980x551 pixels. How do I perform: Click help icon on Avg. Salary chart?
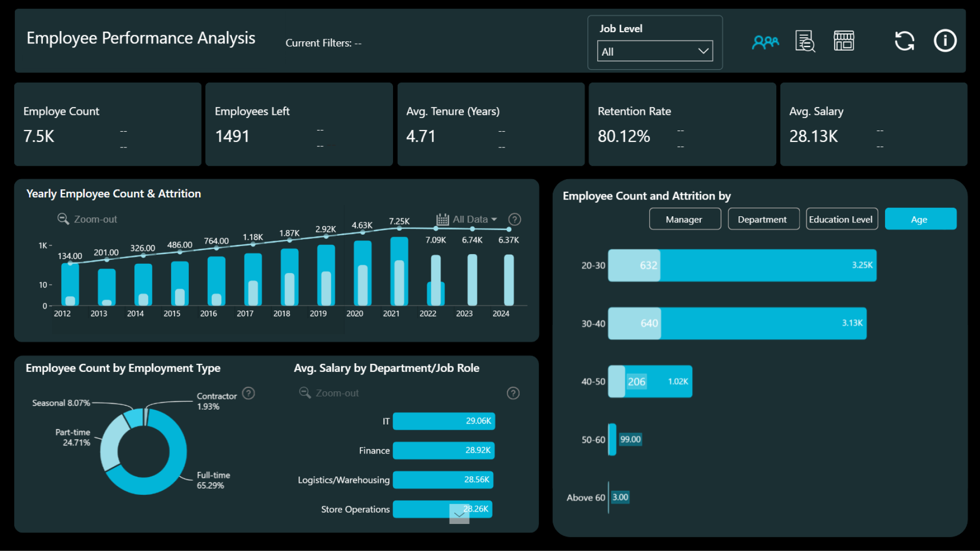[x=513, y=393]
